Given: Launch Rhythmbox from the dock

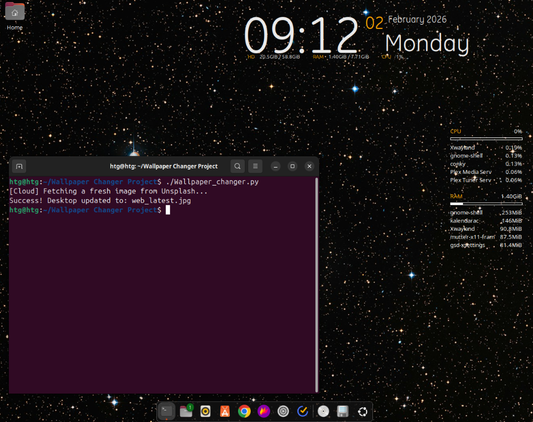Looking at the screenshot, I should point(205,411).
